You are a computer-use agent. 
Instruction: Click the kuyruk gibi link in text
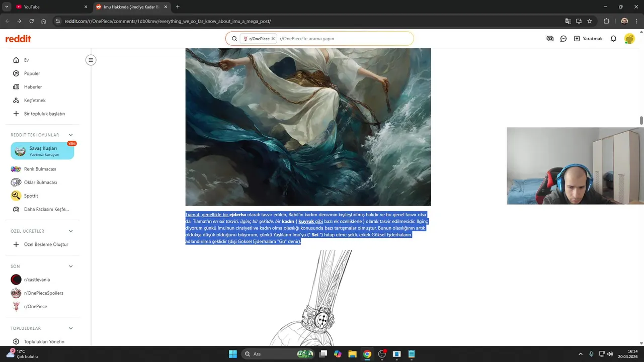pos(310,221)
